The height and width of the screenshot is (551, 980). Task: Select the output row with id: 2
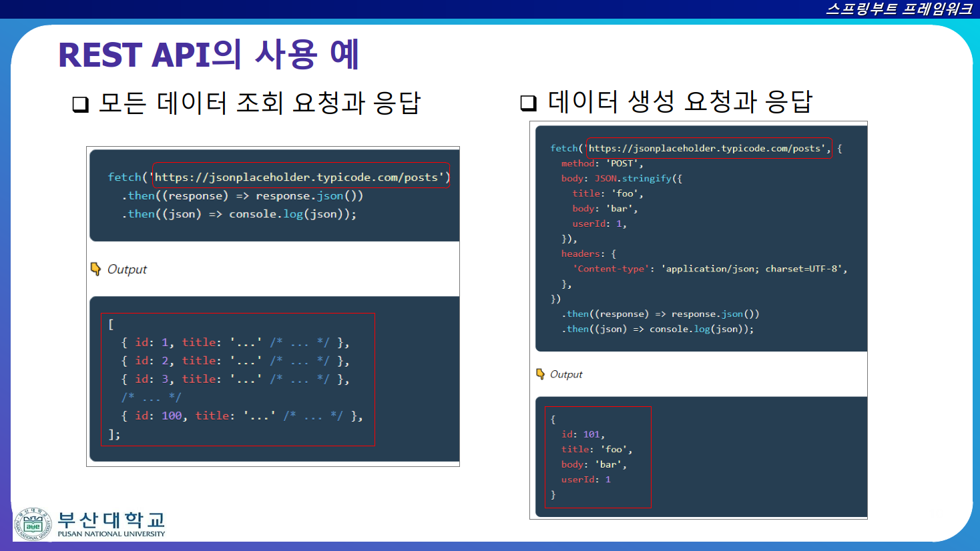pos(235,361)
